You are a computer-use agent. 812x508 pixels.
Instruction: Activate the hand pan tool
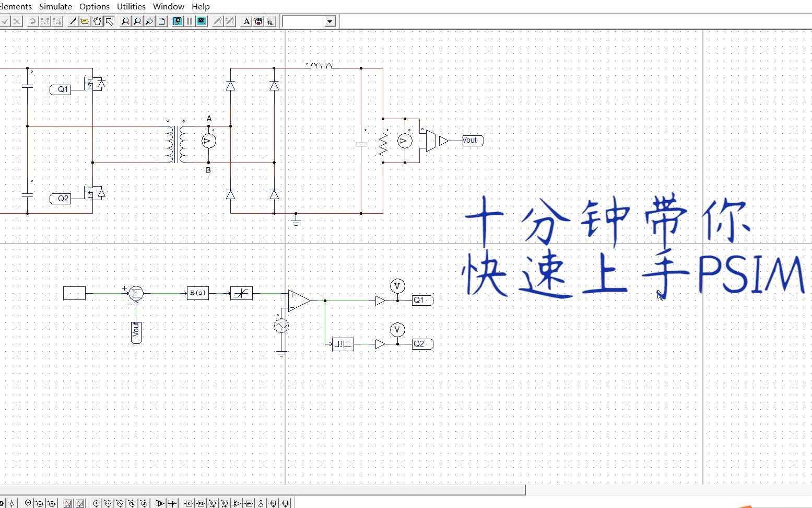pos(97,21)
